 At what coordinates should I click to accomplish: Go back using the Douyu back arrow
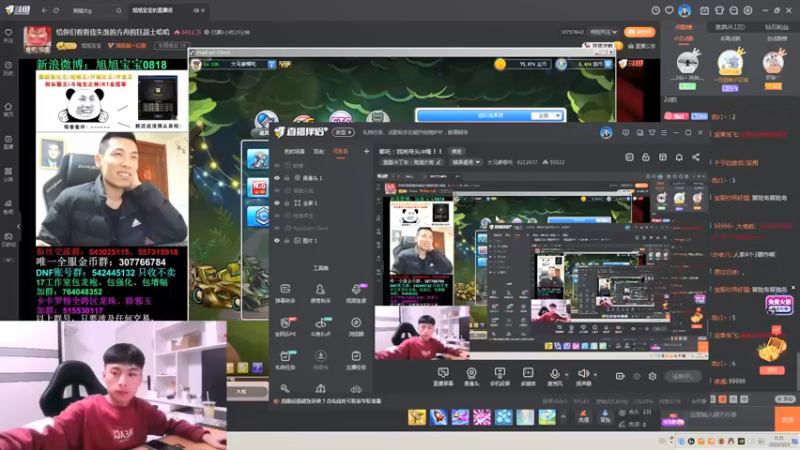pyautogui.click(x=44, y=10)
